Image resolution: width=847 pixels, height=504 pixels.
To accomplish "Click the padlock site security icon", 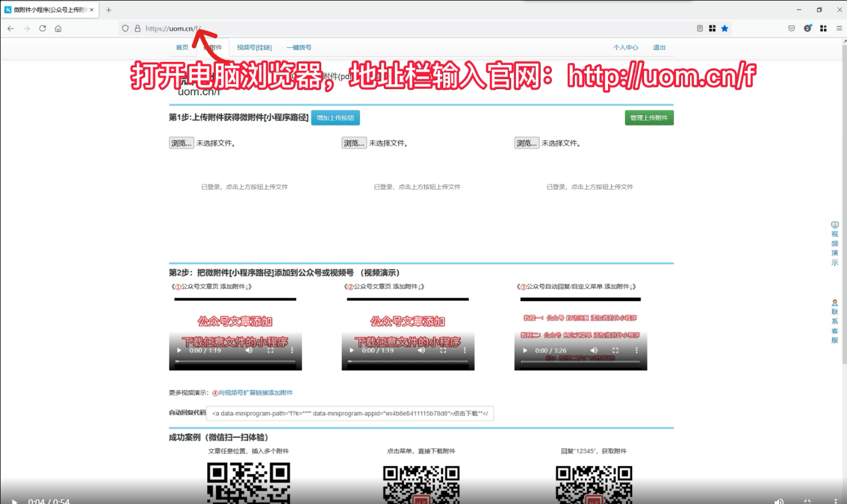I will coord(138,28).
